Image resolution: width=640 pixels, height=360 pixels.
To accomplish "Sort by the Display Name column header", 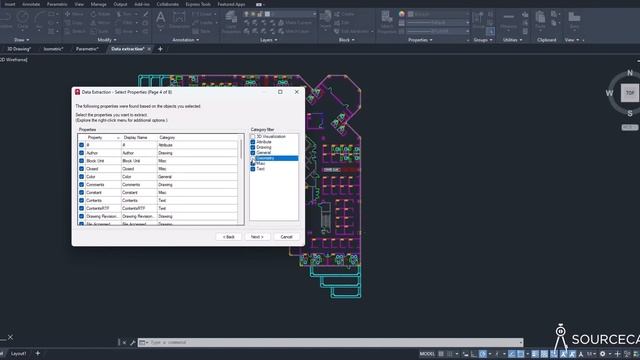I will point(139,138).
